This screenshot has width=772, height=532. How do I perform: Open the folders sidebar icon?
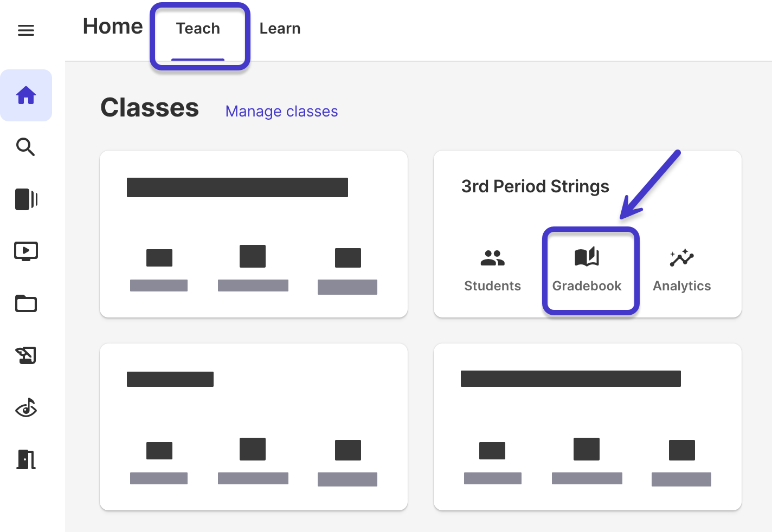(26, 303)
